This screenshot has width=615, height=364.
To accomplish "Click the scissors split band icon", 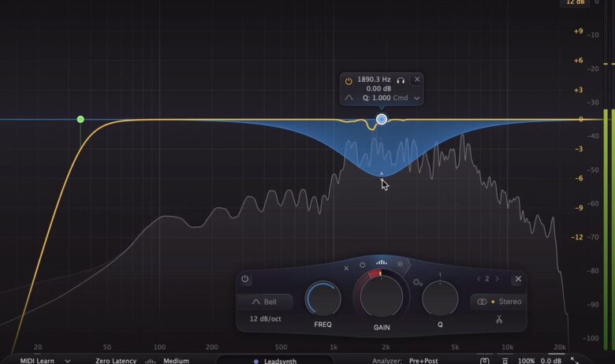I will click(498, 320).
